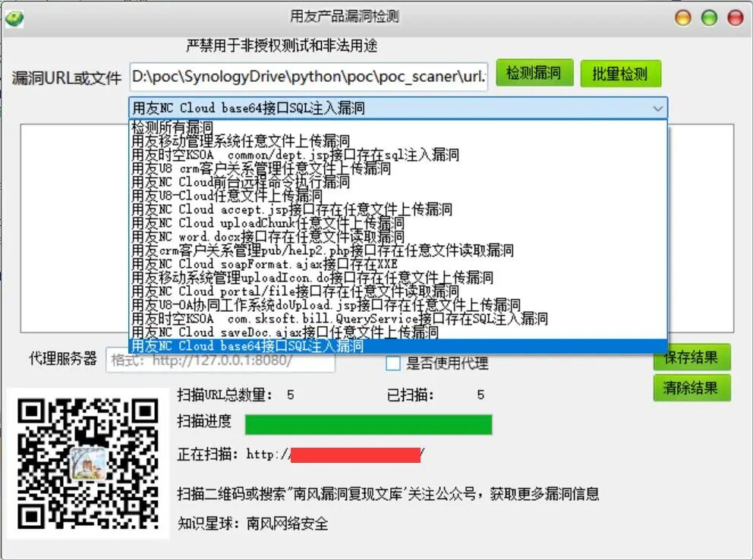Click the 保存结果 button
The height and width of the screenshot is (560, 753).
click(x=692, y=357)
